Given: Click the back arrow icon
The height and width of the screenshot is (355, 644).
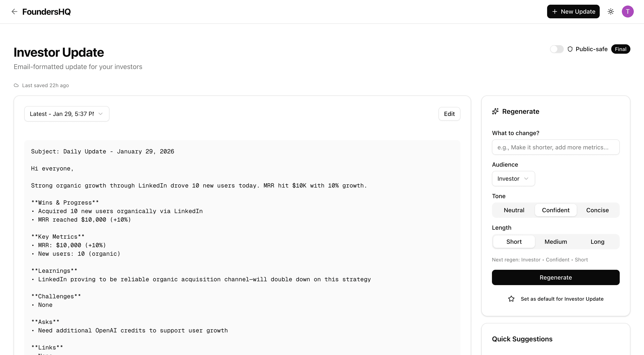Looking at the screenshot, I should click(x=14, y=12).
